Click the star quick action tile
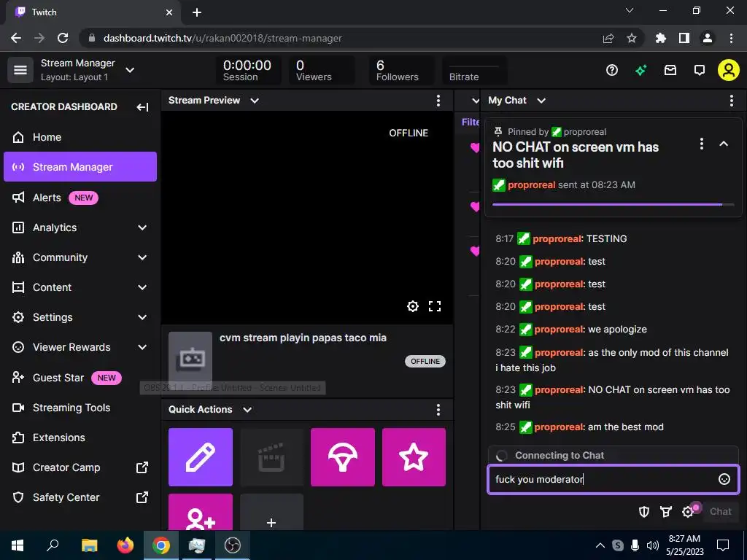 pos(414,457)
